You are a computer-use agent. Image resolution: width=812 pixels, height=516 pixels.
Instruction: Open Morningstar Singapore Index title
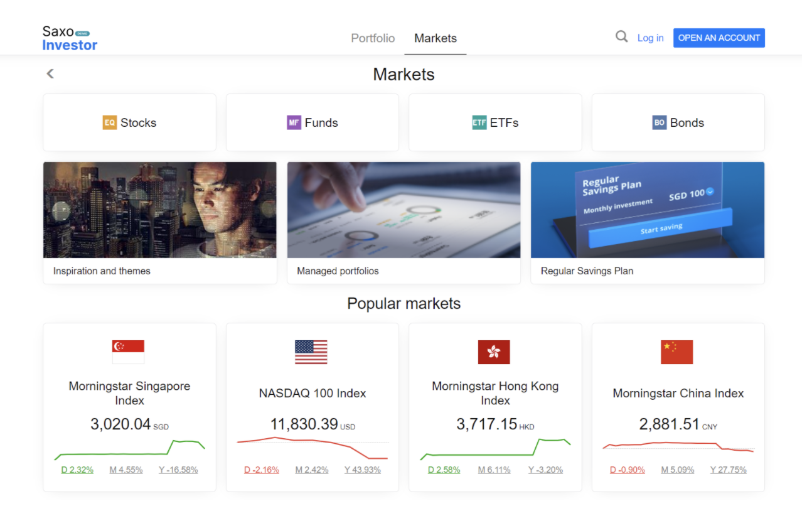(129, 393)
